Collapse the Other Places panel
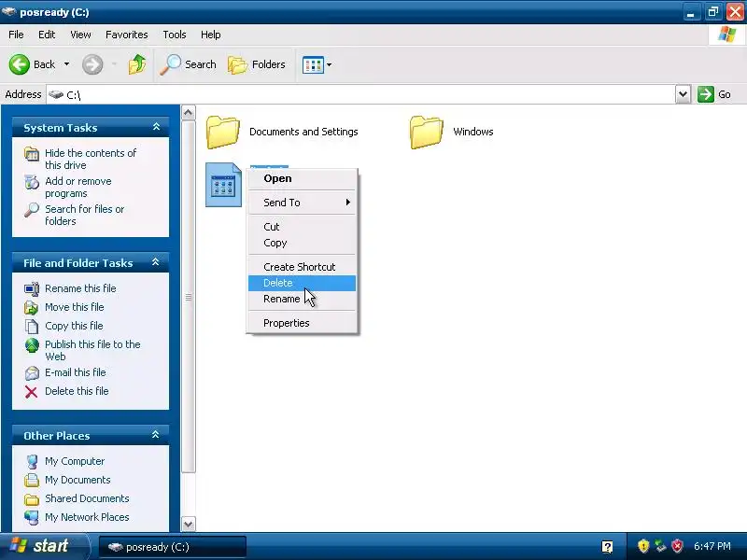The image size is (747, 560). tap(156, 435)
